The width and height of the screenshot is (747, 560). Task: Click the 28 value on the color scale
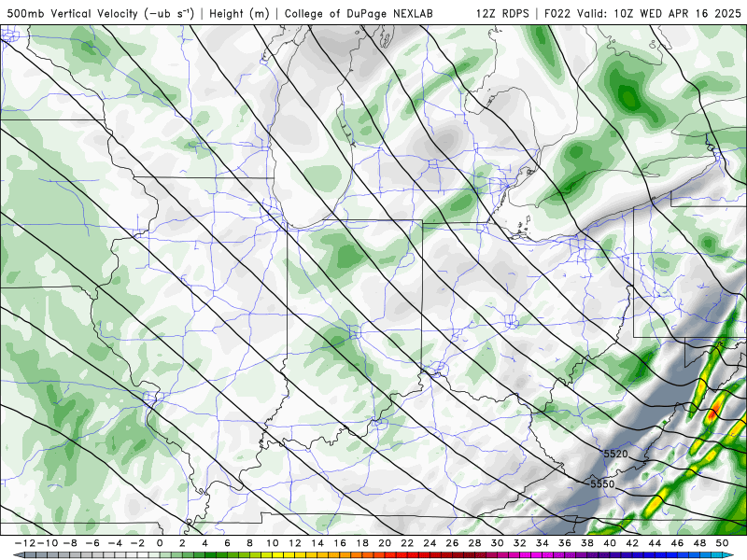(x=474, y=543)
